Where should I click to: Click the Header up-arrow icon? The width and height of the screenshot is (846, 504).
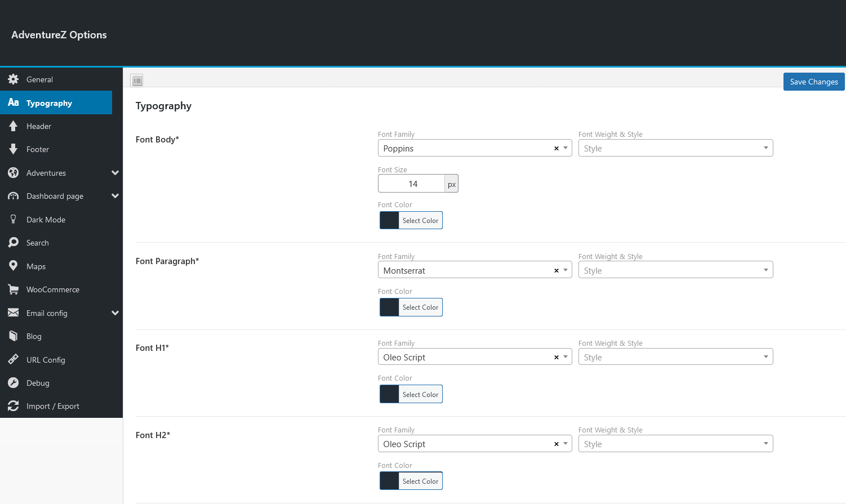coord(14,126)
